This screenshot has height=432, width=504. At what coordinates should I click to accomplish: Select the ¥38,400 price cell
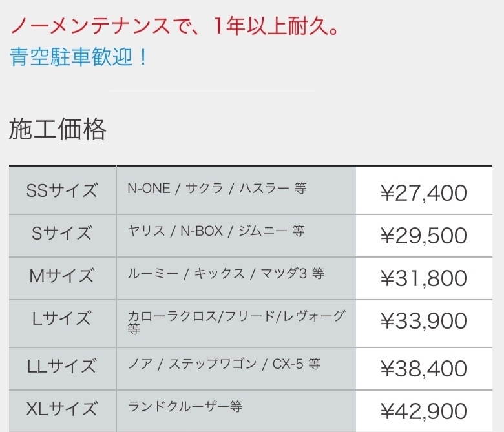click(x=423, y=368)
